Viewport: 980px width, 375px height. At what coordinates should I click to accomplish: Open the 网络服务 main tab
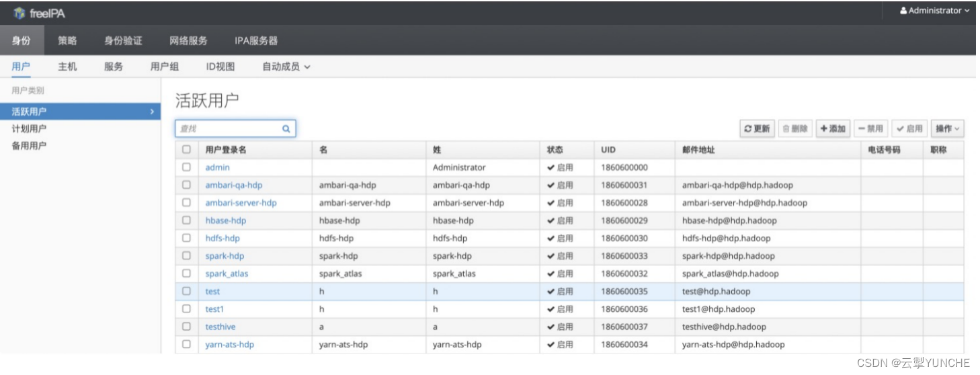(188, 40)
